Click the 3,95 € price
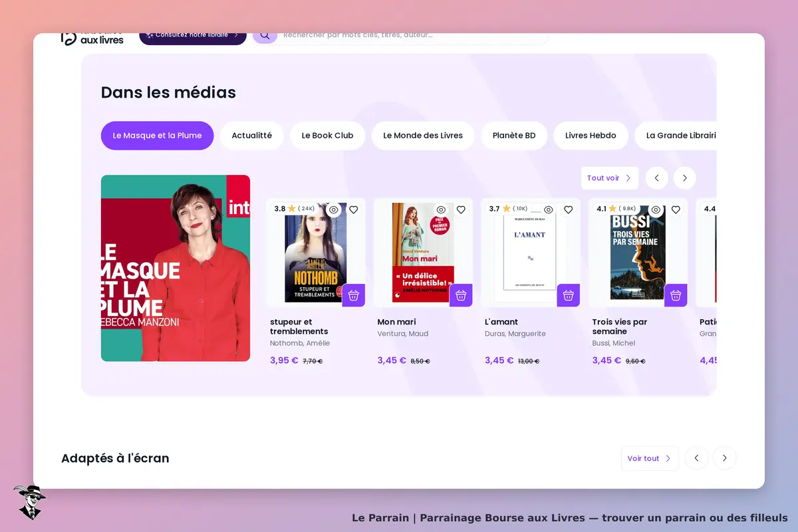798x532 pixels. pos(284,360)
